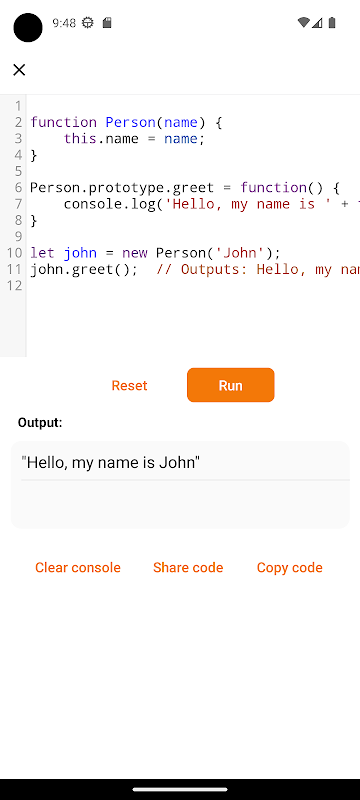Tap the SD card status icon
Screen dimensions: 360x800
[107, 23]
